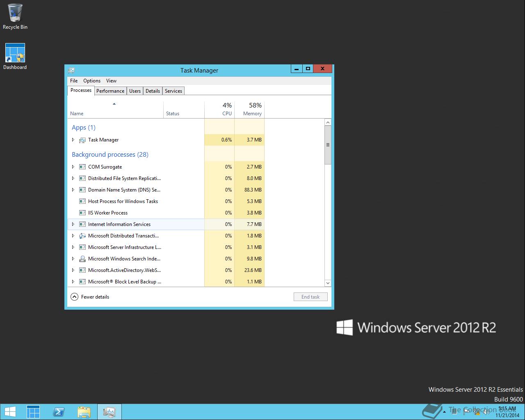Viewport: 525px width, 420px height.
Task: Select the Apps (1) group heading
Action: (x=84, y=128)
